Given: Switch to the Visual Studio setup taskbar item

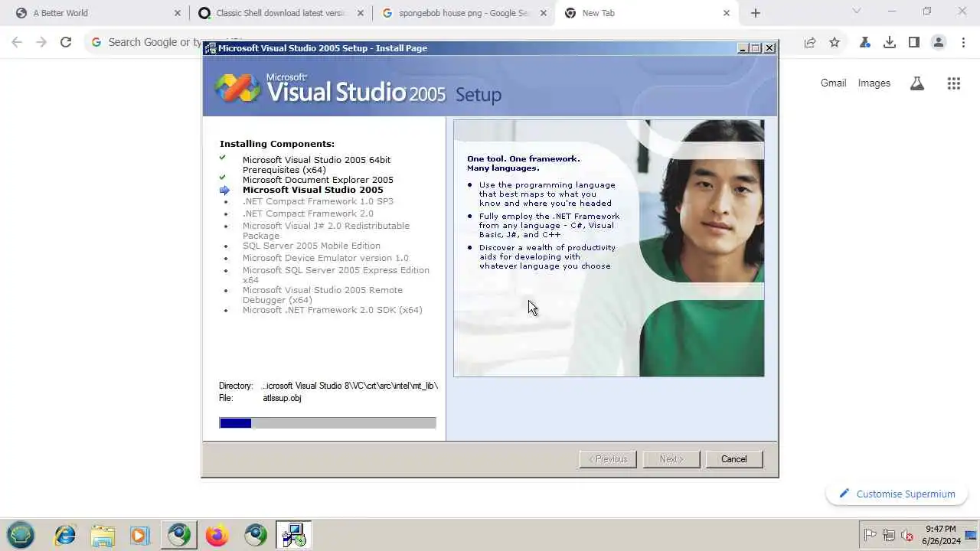Looking at the screenshot, I should [293, 535].
